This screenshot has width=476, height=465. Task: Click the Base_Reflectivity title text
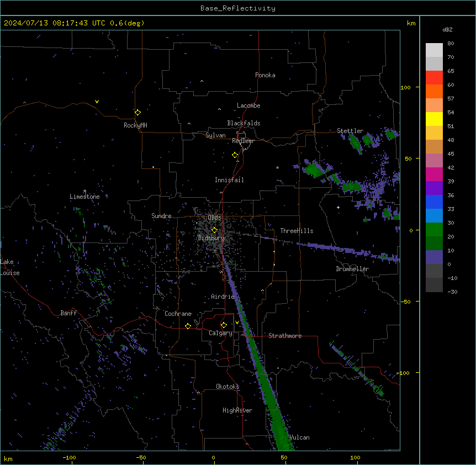(x=238, y=8)
